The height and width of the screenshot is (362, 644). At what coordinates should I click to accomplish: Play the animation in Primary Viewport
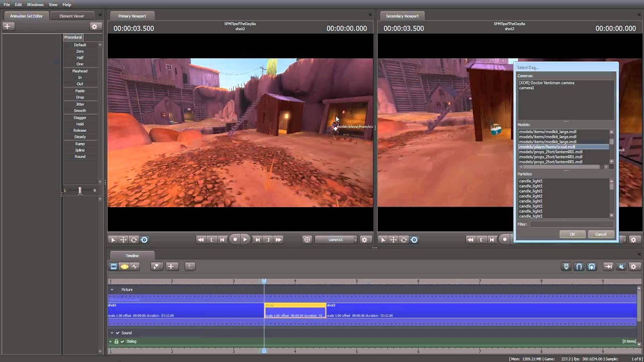coord(245,240)
